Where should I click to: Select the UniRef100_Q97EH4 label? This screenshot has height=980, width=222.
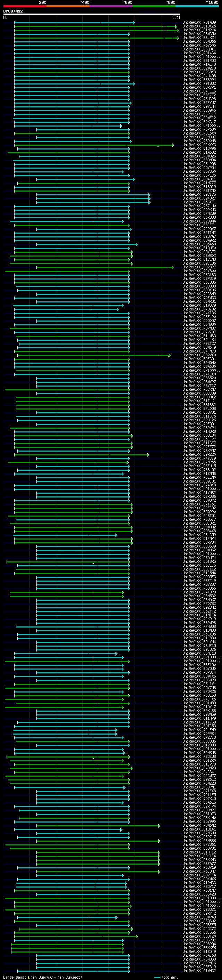tap(199, 106)
